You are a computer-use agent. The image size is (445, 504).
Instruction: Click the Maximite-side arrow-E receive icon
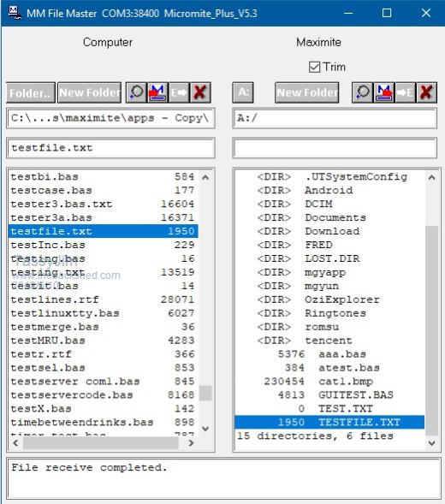click(x=405, y=92)
